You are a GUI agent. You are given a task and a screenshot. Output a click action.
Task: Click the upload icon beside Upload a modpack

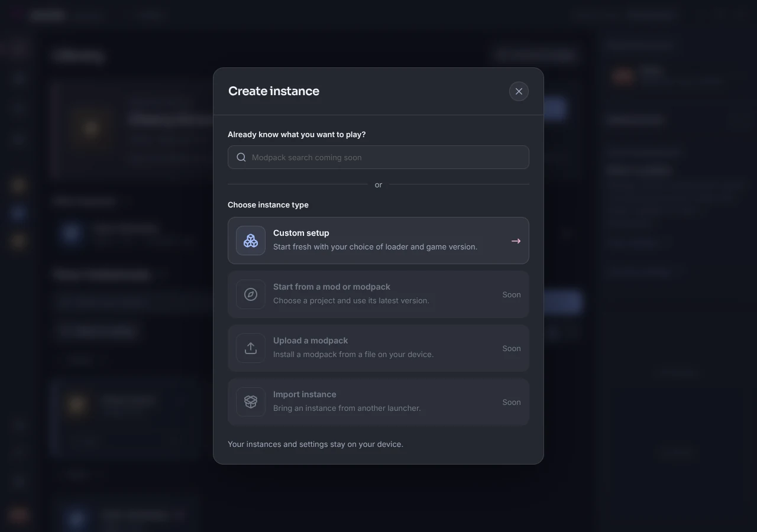pos(251,348)
